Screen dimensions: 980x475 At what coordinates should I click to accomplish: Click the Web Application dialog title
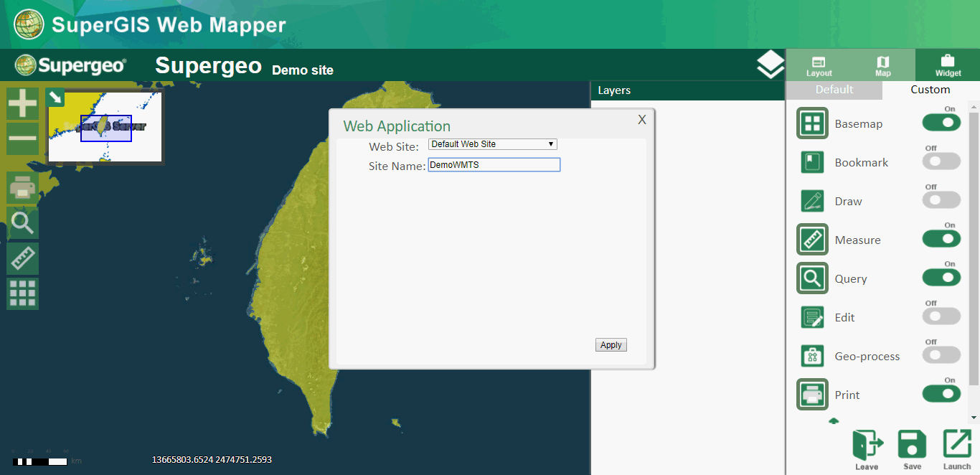click(x=397, y=126)
